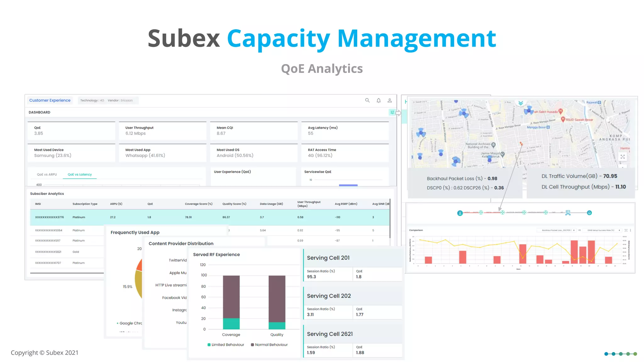Open the Serving Cell 201 card
Image resolution: width=644 pixels, height=362 pixels.
353,265
